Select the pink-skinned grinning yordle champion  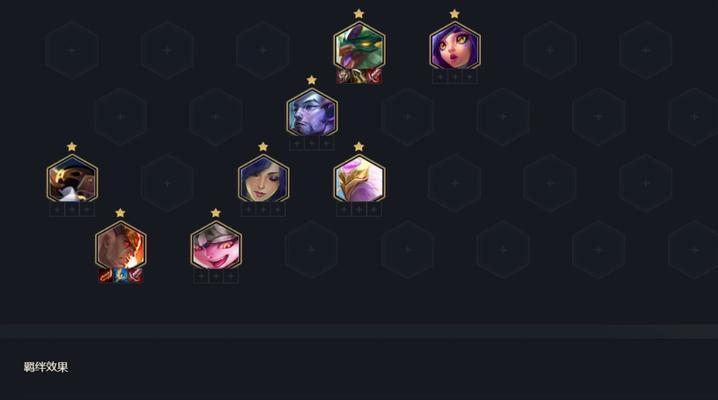(x=216, y=245)
